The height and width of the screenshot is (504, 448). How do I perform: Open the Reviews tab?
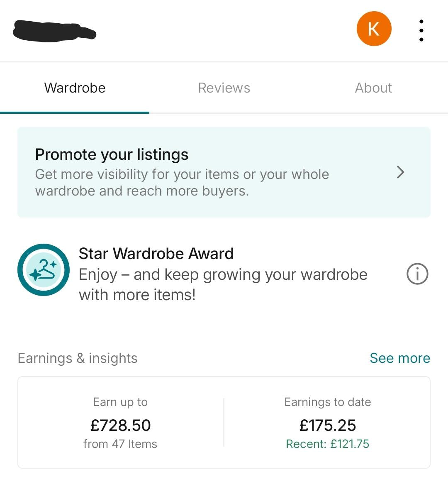pos(224,88)
